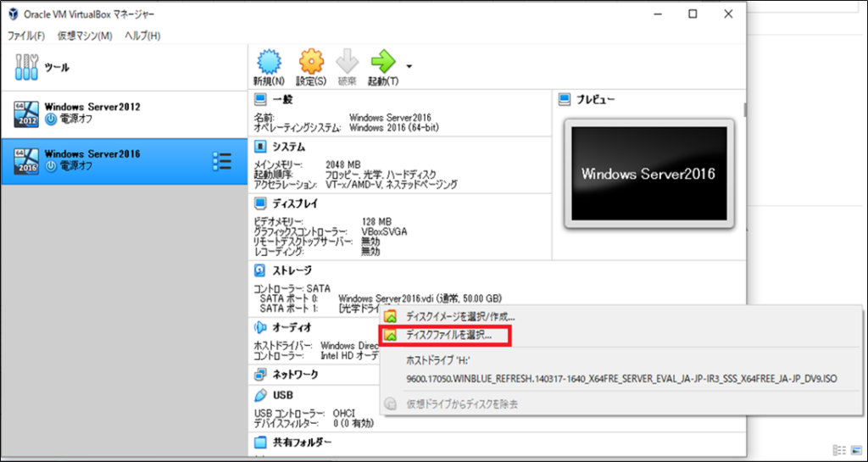Open the 仮想マシン(M) menu
Viewport: 868px width, 462px height.
click(85, 36)
